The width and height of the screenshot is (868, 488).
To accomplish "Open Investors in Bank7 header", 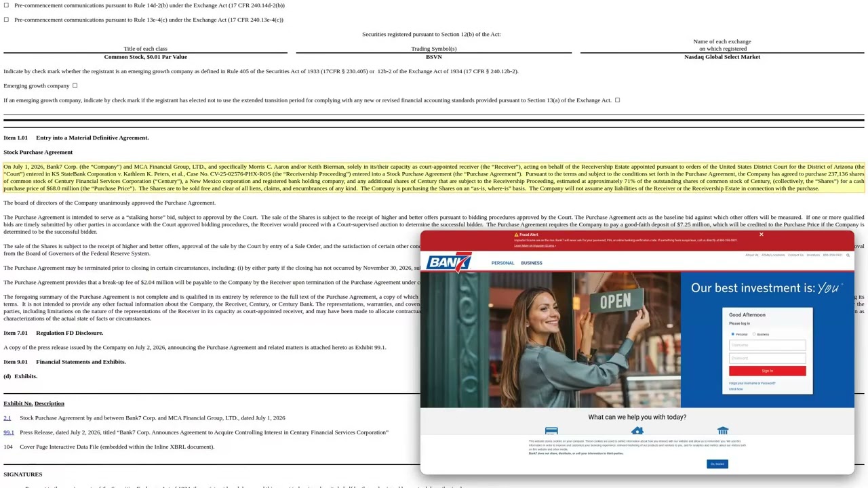I will click(813, 256).
